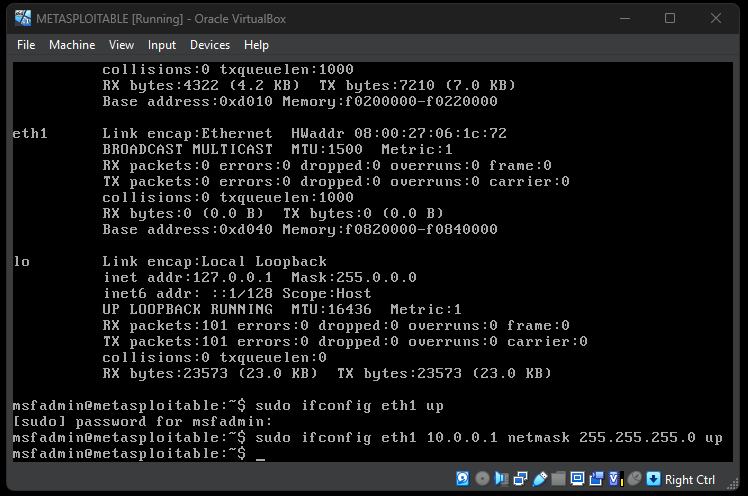The width and height of the screenshot is (748, 496).
Task: Select the Devices menu
Action: [209, 45]
